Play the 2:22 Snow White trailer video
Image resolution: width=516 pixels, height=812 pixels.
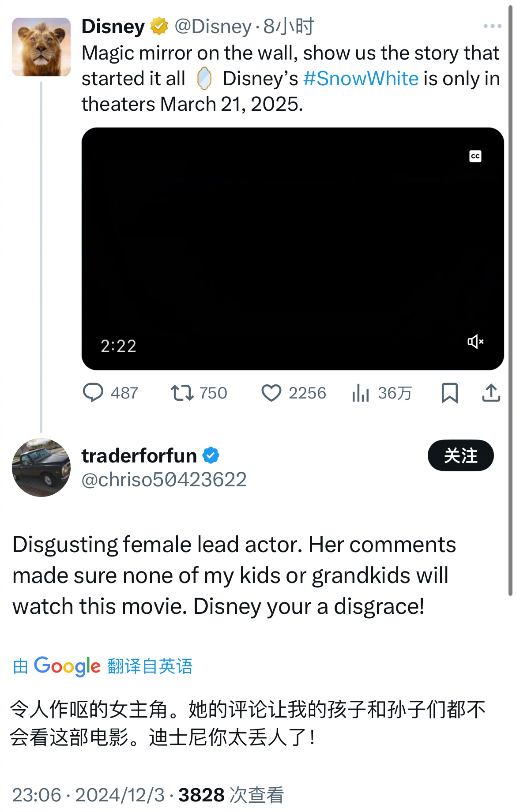coord(293,249)
